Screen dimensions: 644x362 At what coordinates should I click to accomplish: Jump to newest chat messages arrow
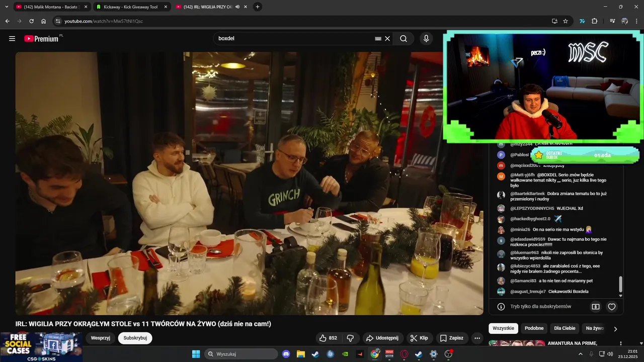(620, 296)
